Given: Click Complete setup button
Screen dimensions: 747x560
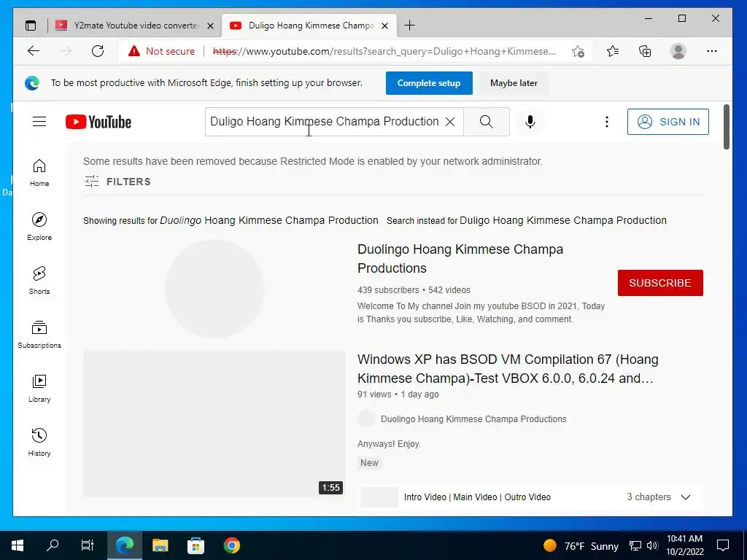Looking at the screenshot, I should 429,83.
